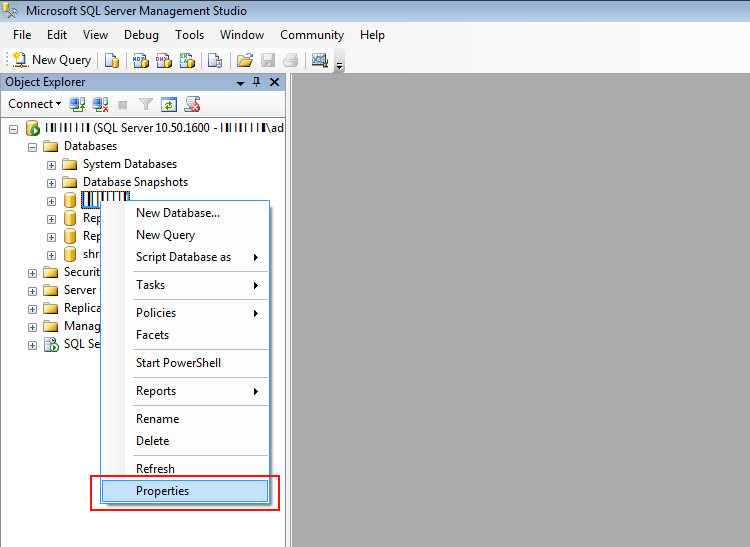The image size is (750, 547).
Task: Click the Save disk icon
Action: click(268, 60)
